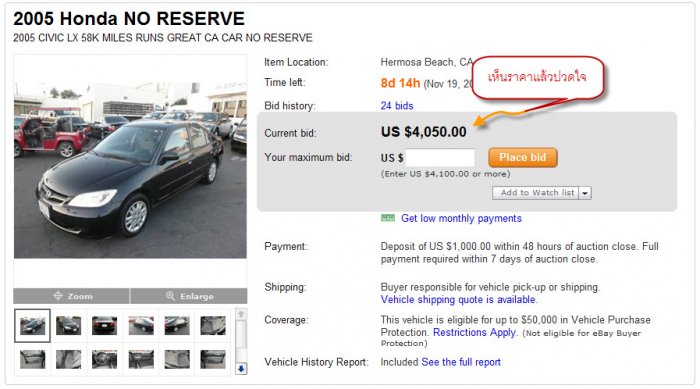Click the orange Place bid button
This screenshot has height=389, width=700.
coord(523,158)
